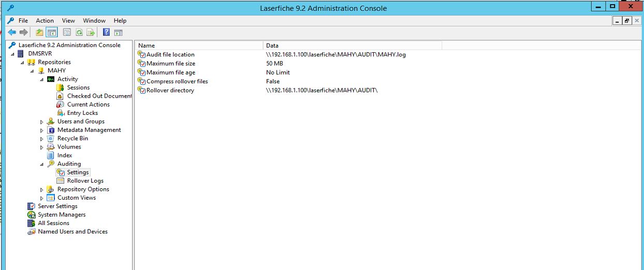This screenshot has height=270, width=644.
Task: Open the Help menu
Action: click(x=120, y=21)
